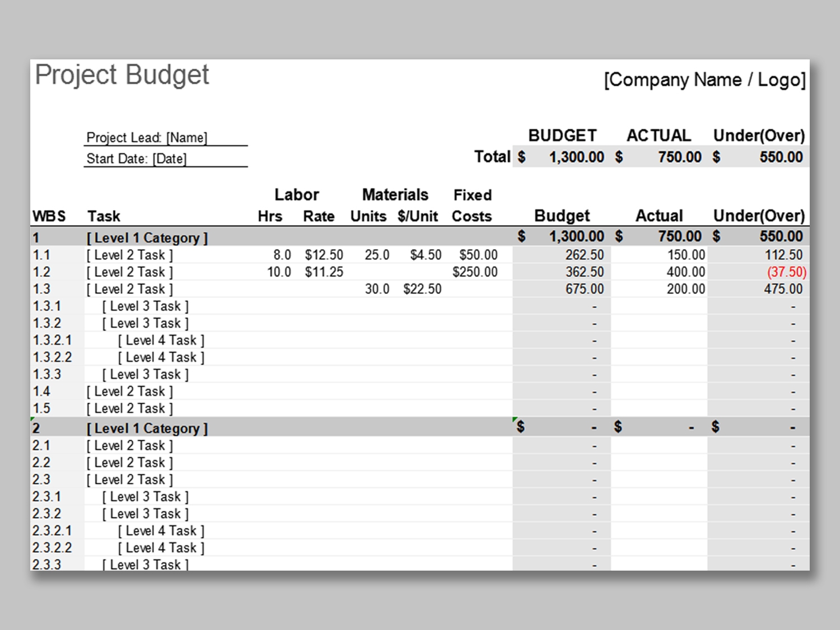The image size is (840, 630).
Task: Select the Project Budget title
Action: coord(122,75)
